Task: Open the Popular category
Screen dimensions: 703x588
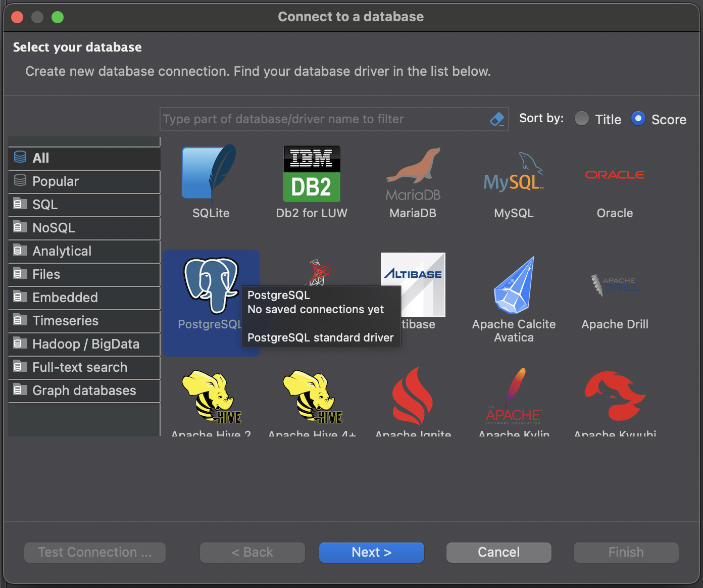Action: (84, 181)
